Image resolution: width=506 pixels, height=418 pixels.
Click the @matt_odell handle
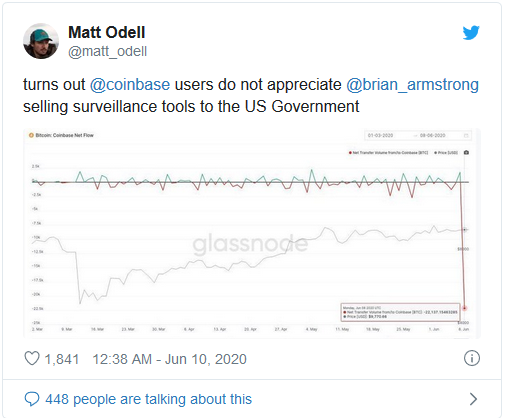pos(107,52)
